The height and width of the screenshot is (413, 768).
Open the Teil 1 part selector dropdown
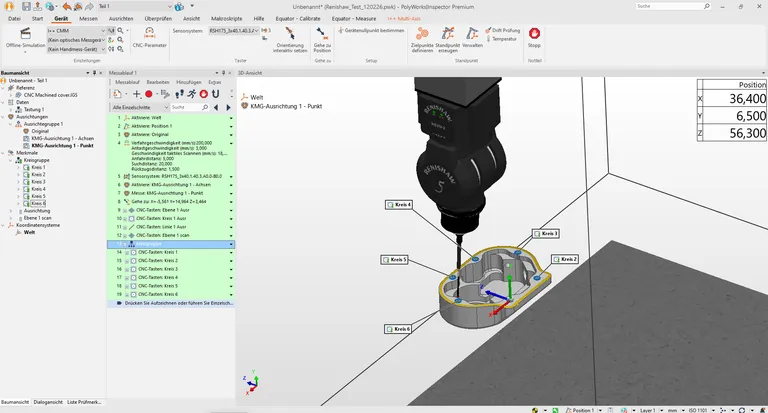coord(170,6)
